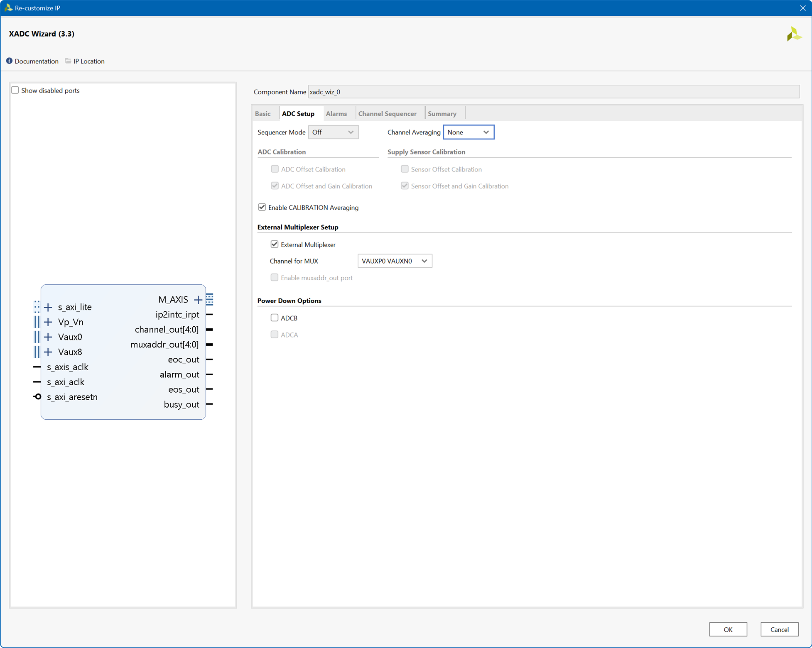Expand the Vaux0 interface plus icon
Screen dimensions: 812x648
[x=48, y=337]
